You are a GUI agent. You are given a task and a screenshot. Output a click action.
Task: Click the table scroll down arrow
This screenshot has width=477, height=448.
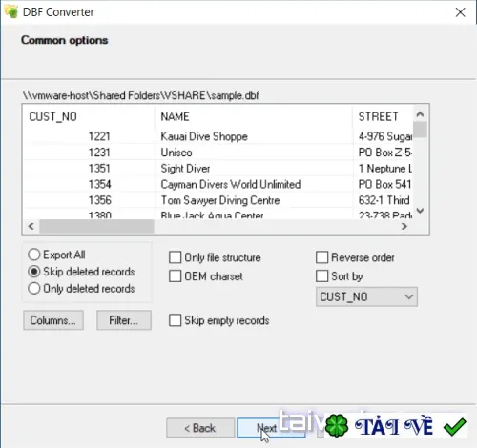click(420, 211)
